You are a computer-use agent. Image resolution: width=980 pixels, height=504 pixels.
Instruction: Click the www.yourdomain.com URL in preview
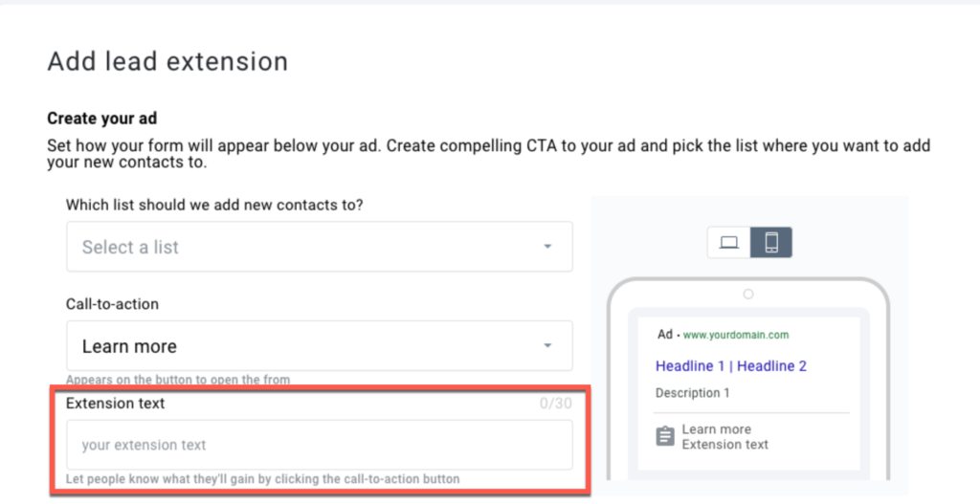(736, 335)
